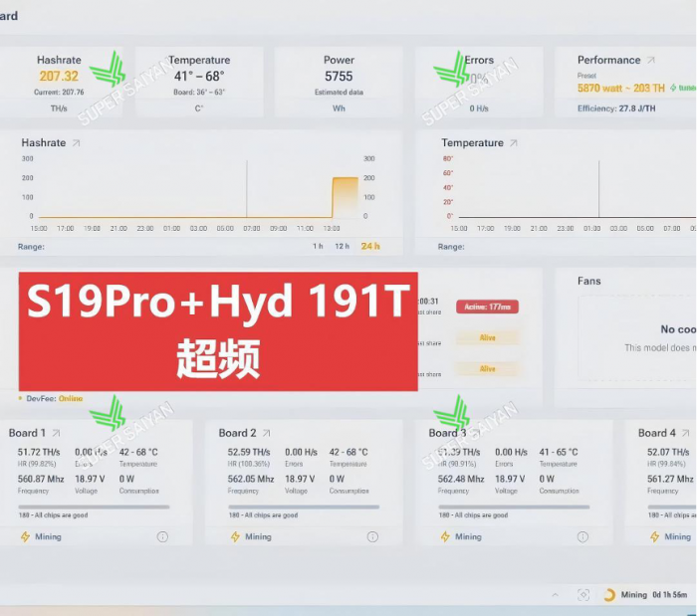Click Board 1 hashrate 51.72 TH/s

tap(39, 452)
